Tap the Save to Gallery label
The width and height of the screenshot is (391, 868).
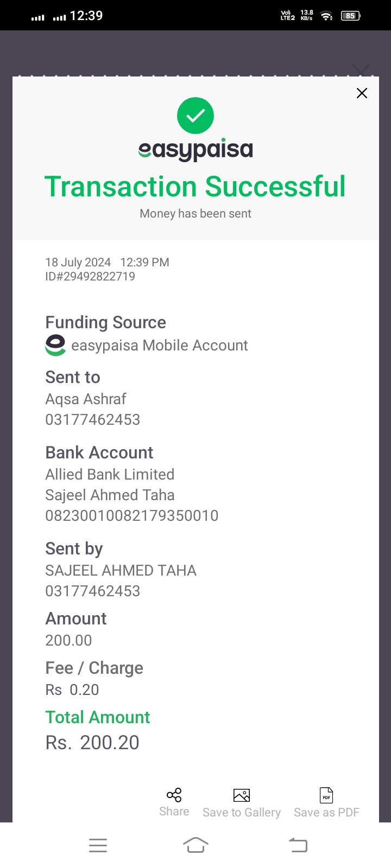[x=242, y=812]
